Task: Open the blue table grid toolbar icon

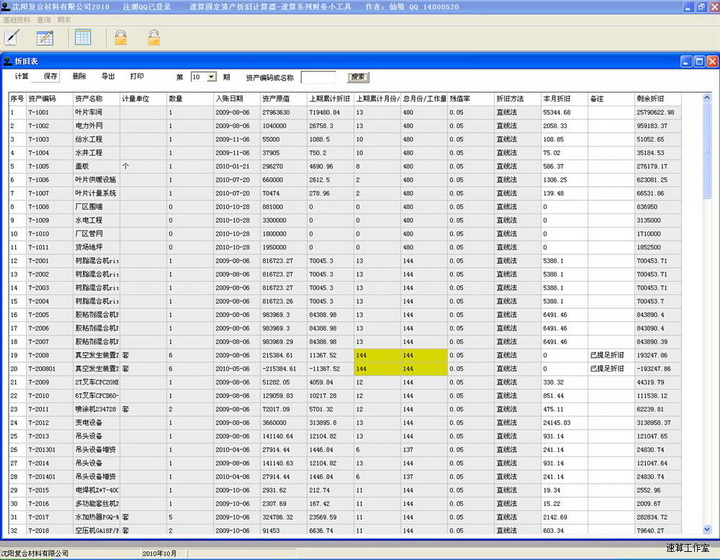Action: pyautogui.click(x=82, y=37)
